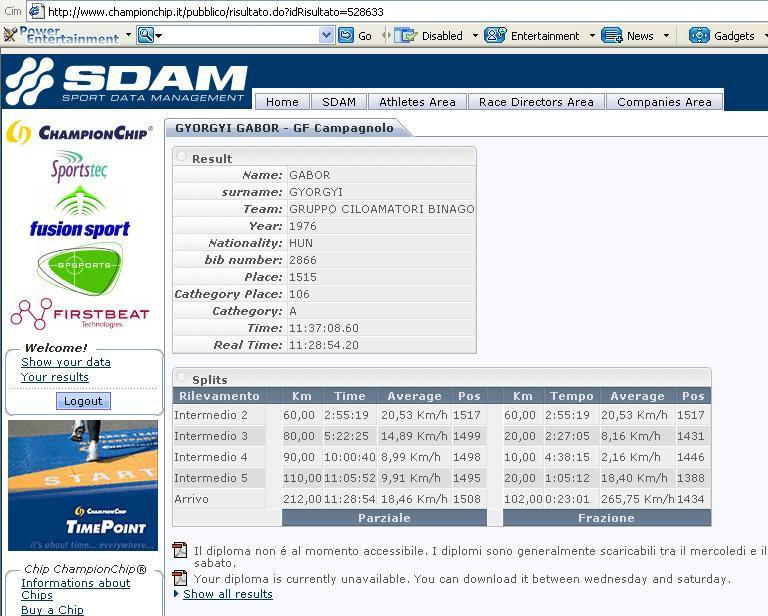The width and height of the screenshot is (768, 616).
Task: Open the Show your data link
Action: tap(66, 362)
